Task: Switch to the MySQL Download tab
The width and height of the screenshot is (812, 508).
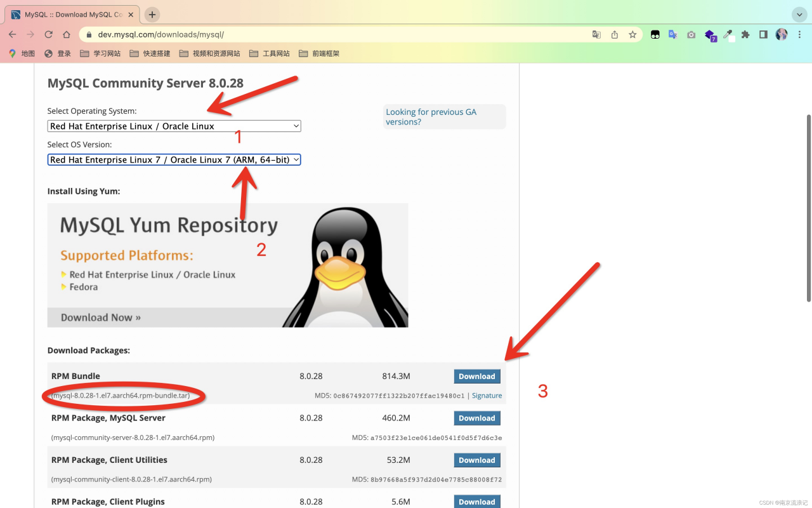Action: pos(72,15)
